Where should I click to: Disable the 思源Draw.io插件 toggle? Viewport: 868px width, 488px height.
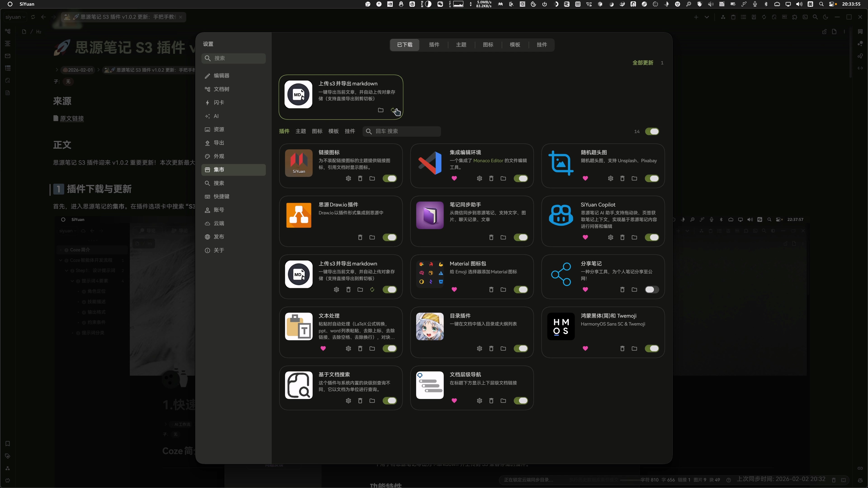click(x=389, y=237)
